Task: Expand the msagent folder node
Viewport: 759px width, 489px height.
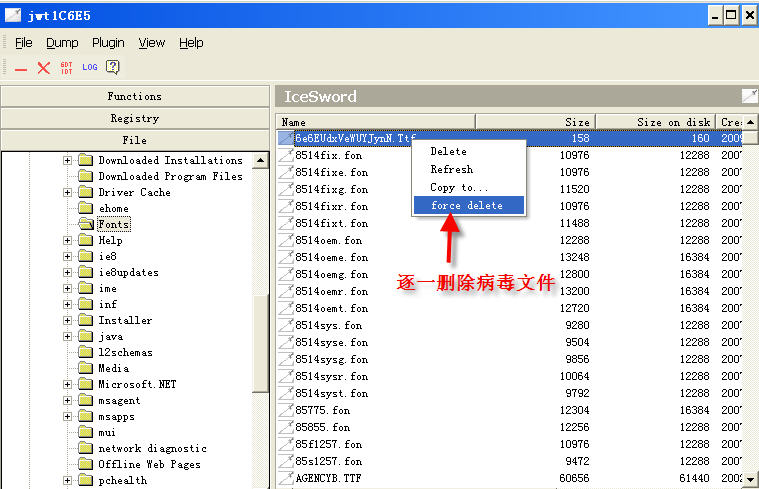Action: pyautogui.click(x=67, y=400)
